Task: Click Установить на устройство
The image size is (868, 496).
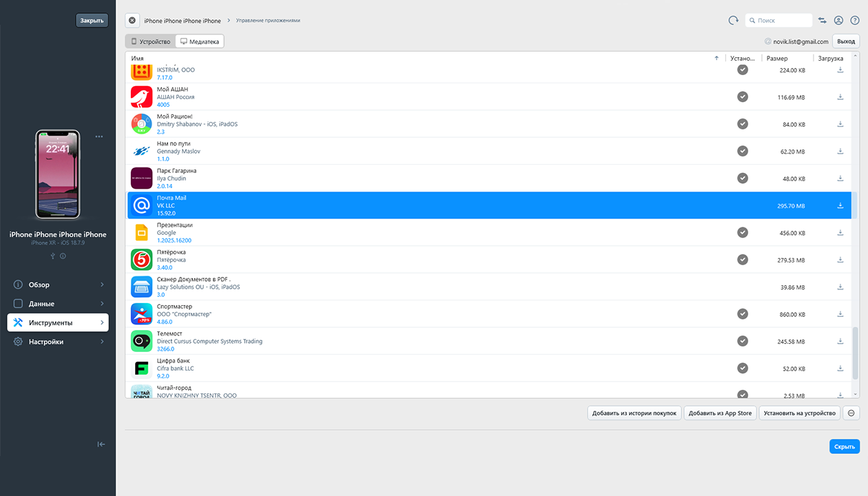Action: 800,413
